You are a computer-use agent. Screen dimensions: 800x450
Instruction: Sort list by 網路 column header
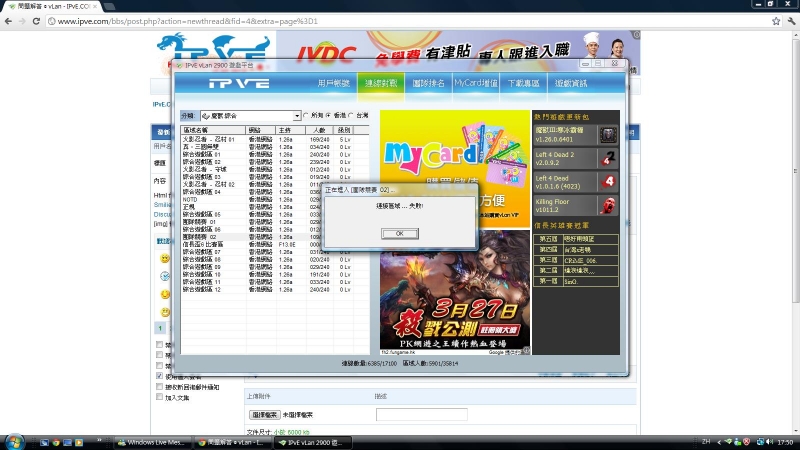260,130
